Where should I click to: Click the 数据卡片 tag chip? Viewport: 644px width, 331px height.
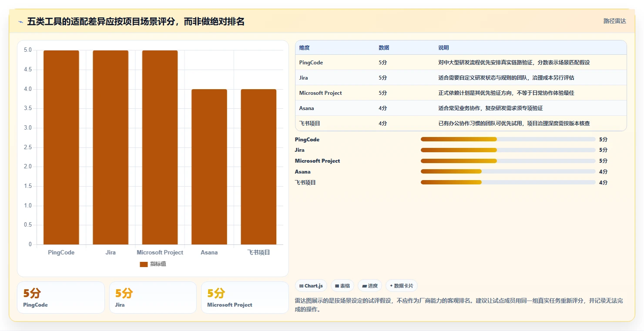click(401, 286)
